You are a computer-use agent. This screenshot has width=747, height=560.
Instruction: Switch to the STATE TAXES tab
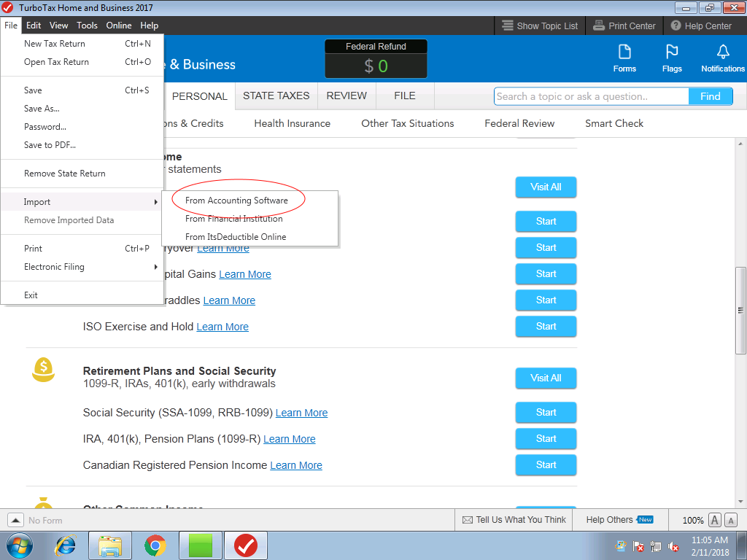pos(276,96)
